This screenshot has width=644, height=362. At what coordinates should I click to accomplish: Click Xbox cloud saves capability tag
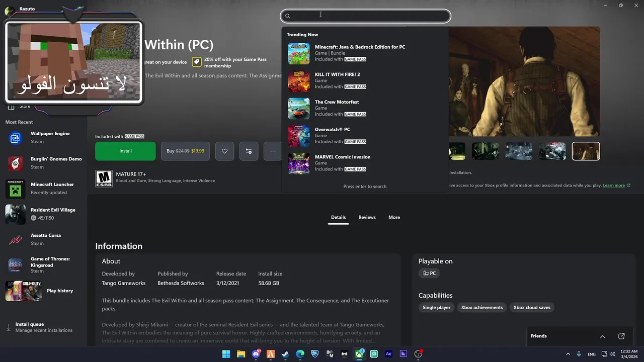(532, 307)
